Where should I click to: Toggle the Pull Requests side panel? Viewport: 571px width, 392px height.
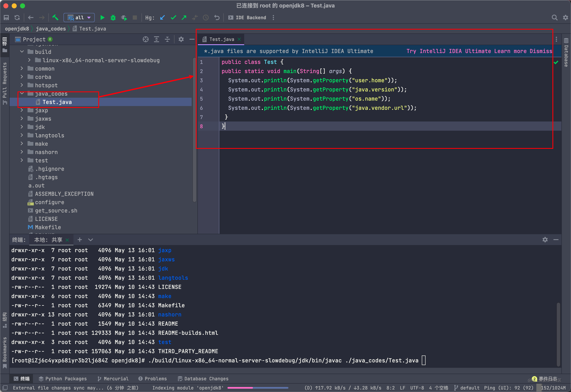[x=5, y=82]
